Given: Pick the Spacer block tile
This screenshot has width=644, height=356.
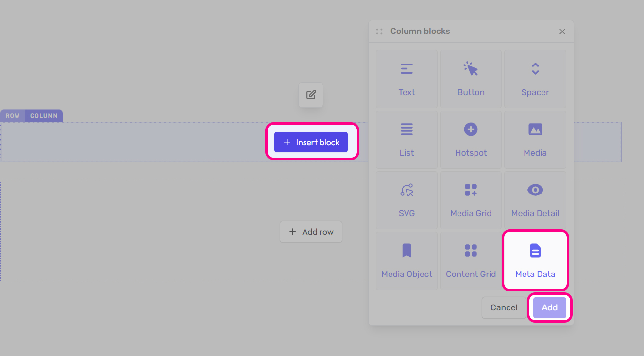Looking at the screenshot, I should click(535, 79).
